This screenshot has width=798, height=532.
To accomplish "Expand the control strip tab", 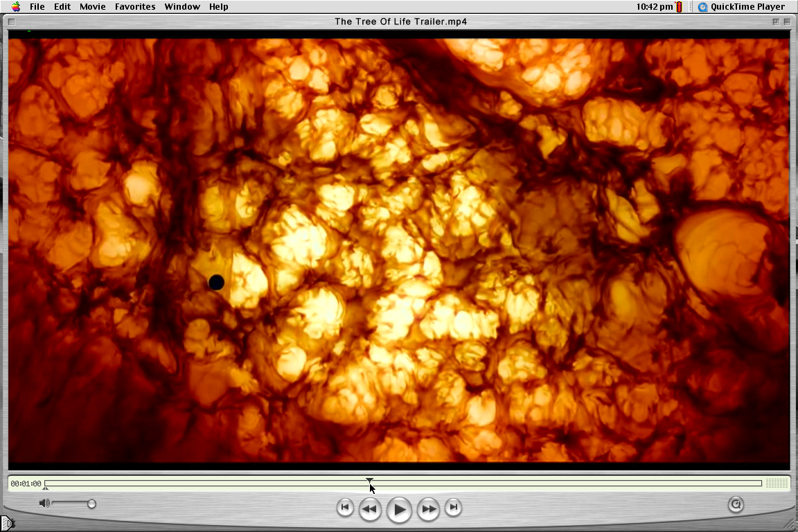I will [6, 524].
